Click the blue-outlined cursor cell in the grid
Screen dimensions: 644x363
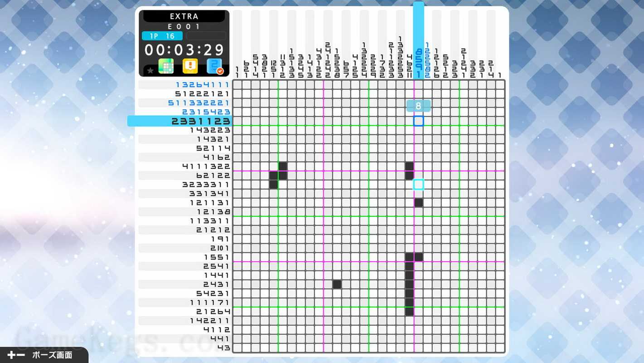[x=418, y=121]
